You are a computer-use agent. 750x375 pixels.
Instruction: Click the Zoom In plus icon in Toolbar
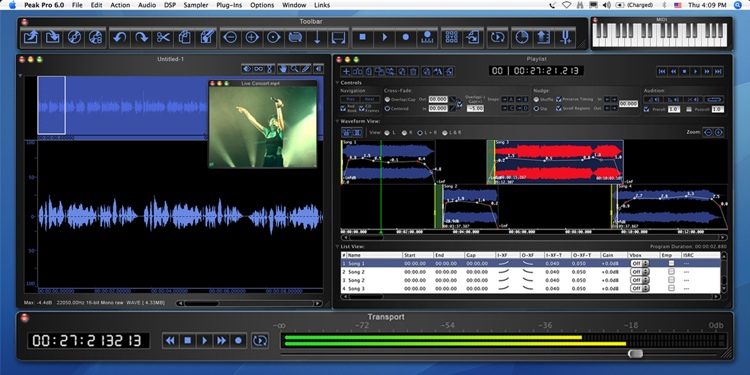click(x=252, y=37)
